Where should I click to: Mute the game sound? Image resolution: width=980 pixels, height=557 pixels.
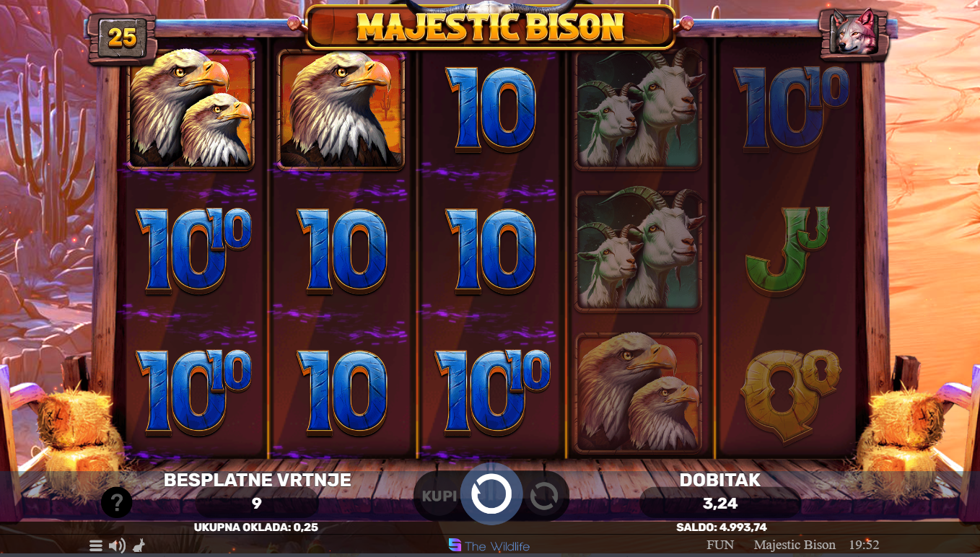click(117, 545)
